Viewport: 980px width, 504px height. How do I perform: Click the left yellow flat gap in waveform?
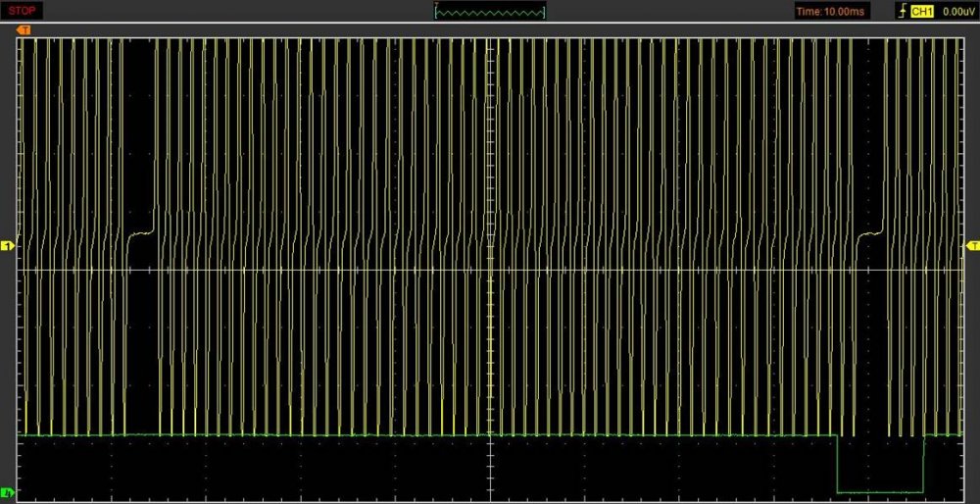(141, 232)
